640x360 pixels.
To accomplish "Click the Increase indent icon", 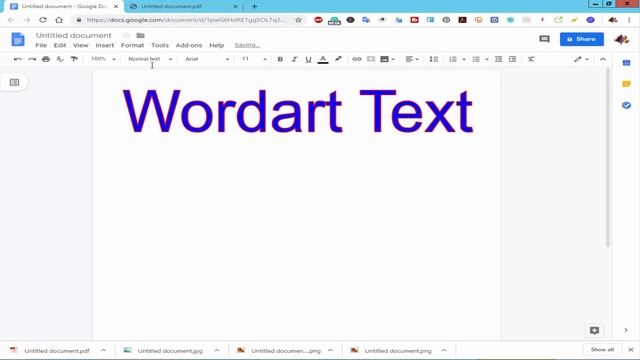I will (x=513, y=59).
